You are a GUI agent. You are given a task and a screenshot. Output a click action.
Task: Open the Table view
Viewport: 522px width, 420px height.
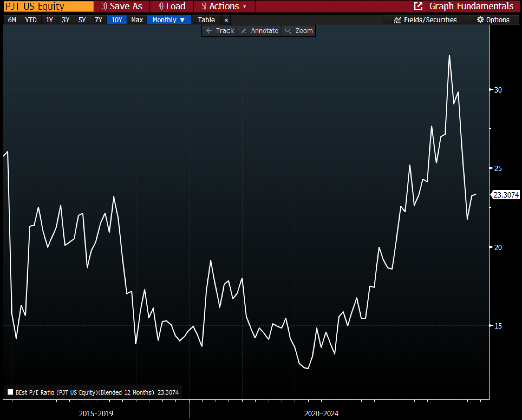point(206,20)
